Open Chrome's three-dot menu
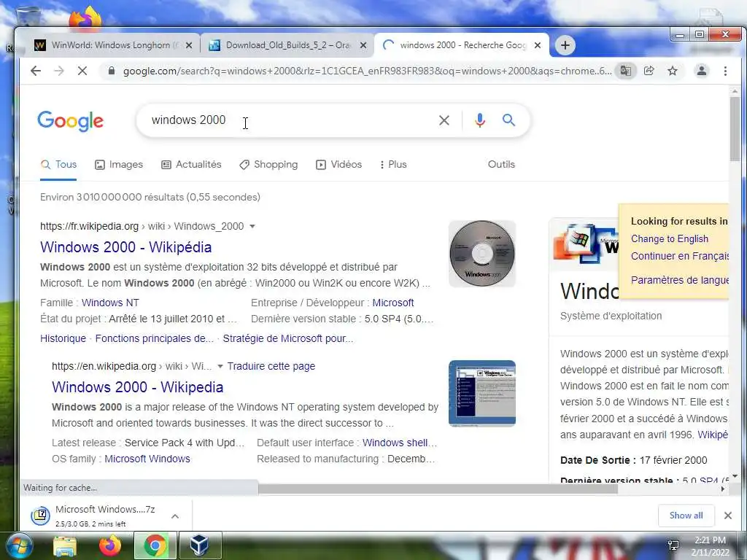The height and width of the screenshot is (560, 747). point(725,71)
